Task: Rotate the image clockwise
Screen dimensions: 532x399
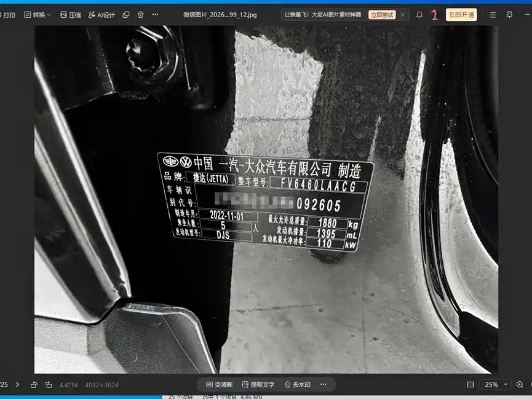Action: click(49, 384)
